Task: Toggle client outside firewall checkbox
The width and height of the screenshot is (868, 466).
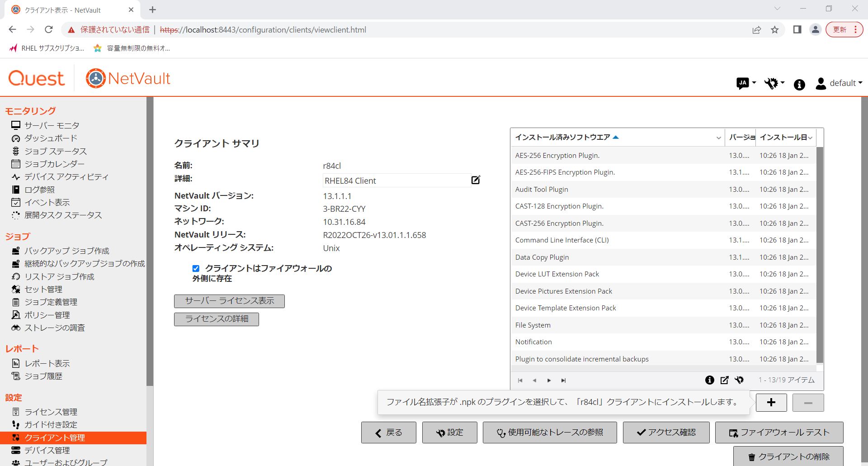Action: coord(196,268)
